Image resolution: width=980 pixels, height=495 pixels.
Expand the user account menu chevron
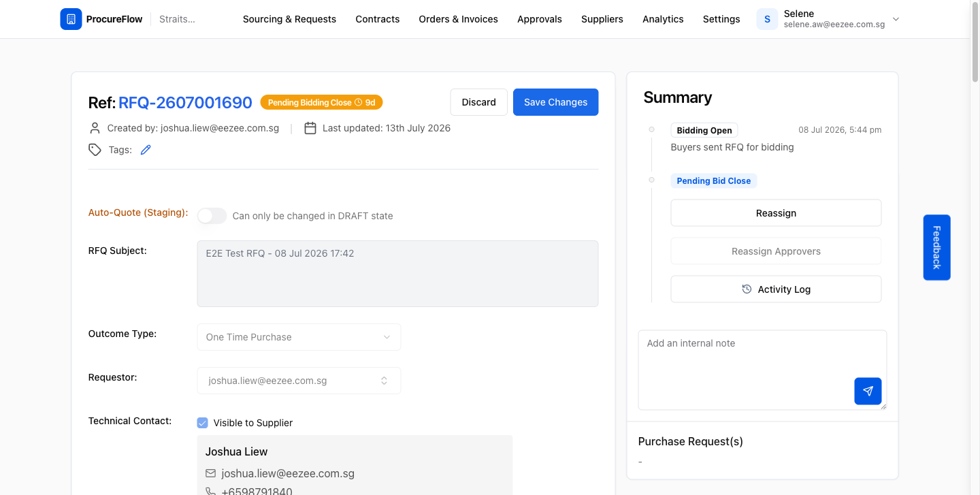click(896, 19)
